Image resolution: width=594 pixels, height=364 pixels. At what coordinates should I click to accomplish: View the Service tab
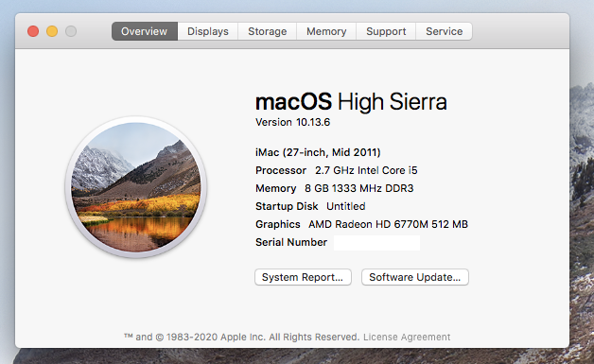pyautogui.click(x=444, y=31)
